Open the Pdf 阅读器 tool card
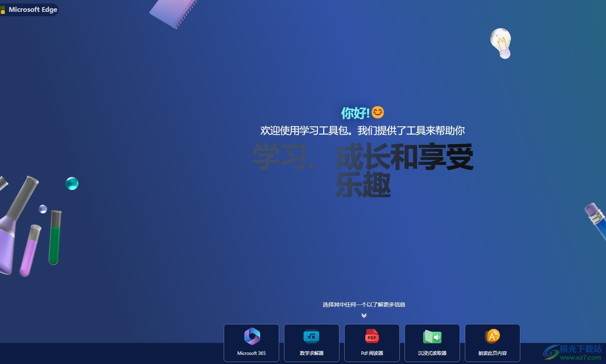Screen dimensions: 606x364 [x=372, y=343]
